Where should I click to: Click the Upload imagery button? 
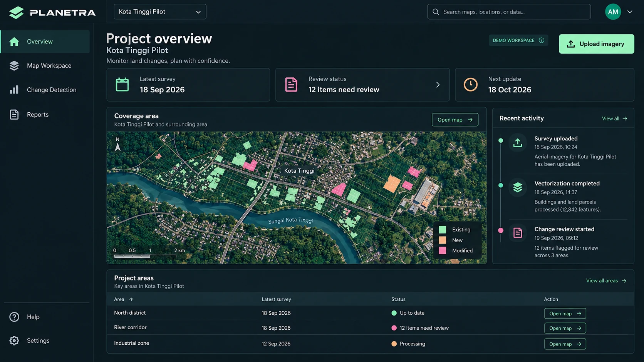(x=596, y=44)
